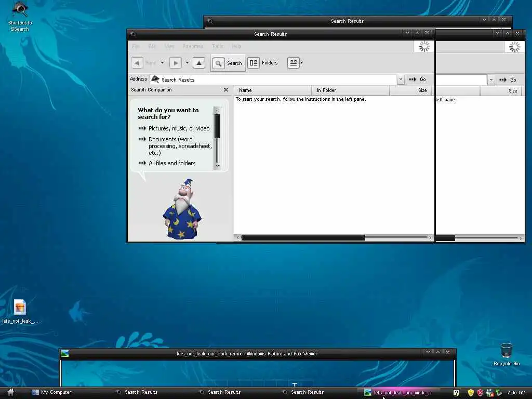
Task: Select the lets_not_leak desktop file icon
Action: point(20,311)
